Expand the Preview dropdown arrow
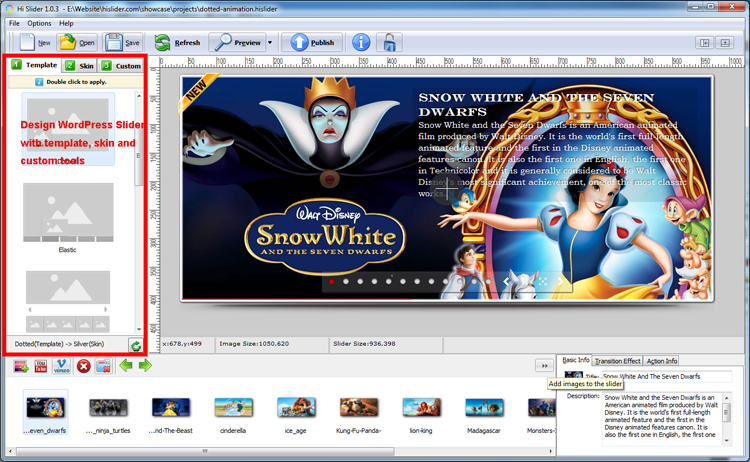 coord(270,43)
